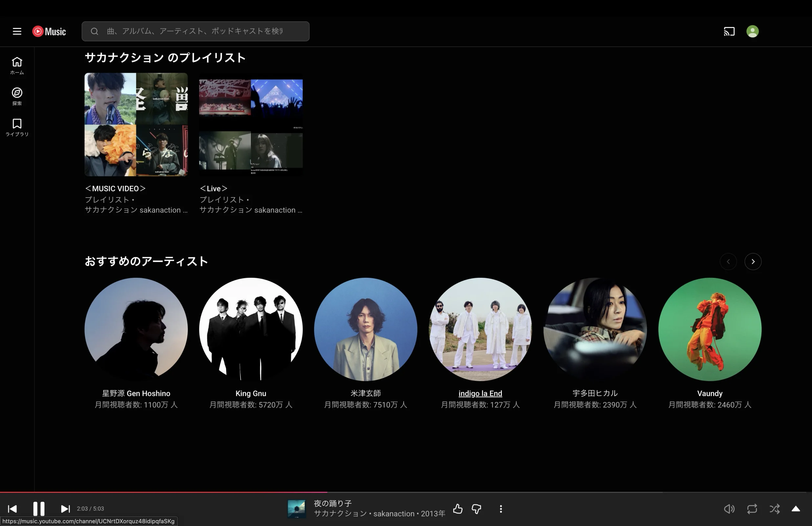Click the search magnifier icon
The height and width of the screenshot is (526, 812).
(x=95, y=32)
